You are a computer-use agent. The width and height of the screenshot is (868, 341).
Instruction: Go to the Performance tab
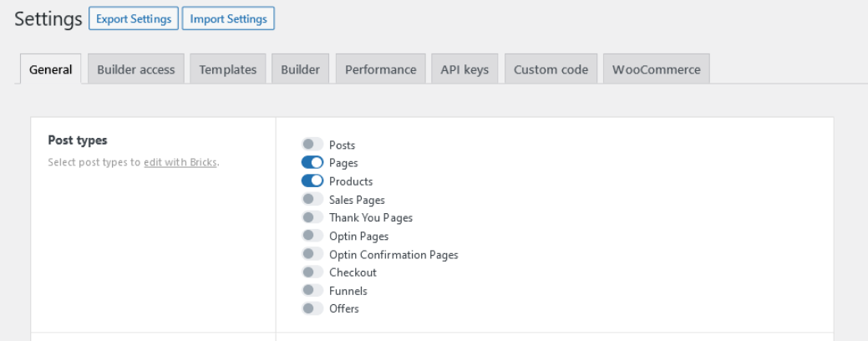(380, 69)
